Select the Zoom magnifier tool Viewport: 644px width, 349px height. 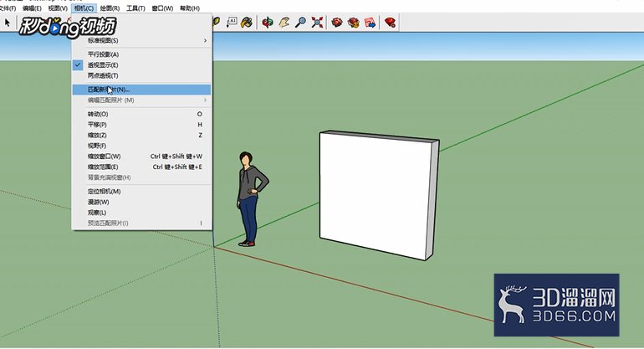[x=300, y=23]
